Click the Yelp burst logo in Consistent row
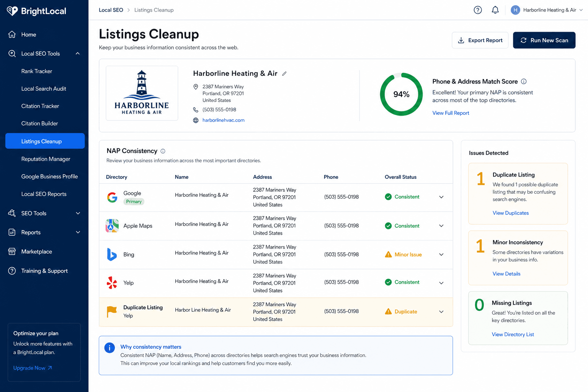The height and width of the screenshot is (392, 588). click(x=112, y=283)
